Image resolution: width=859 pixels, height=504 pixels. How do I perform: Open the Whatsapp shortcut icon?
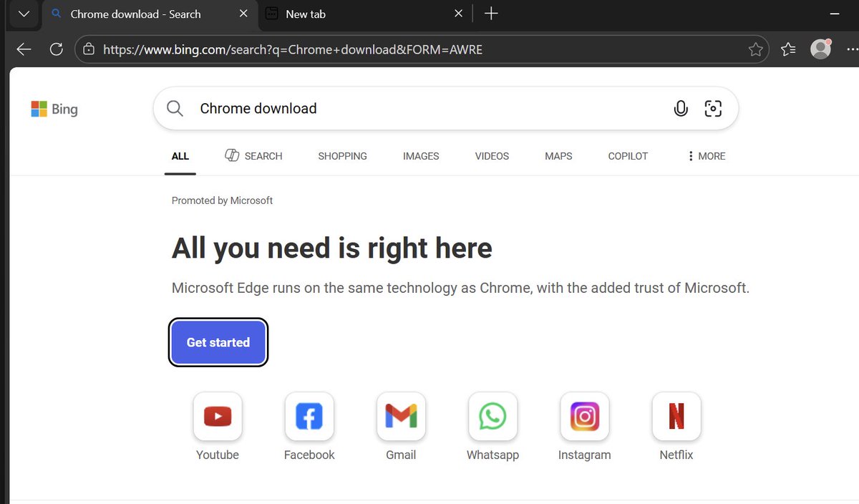click(x=492, y=416)
